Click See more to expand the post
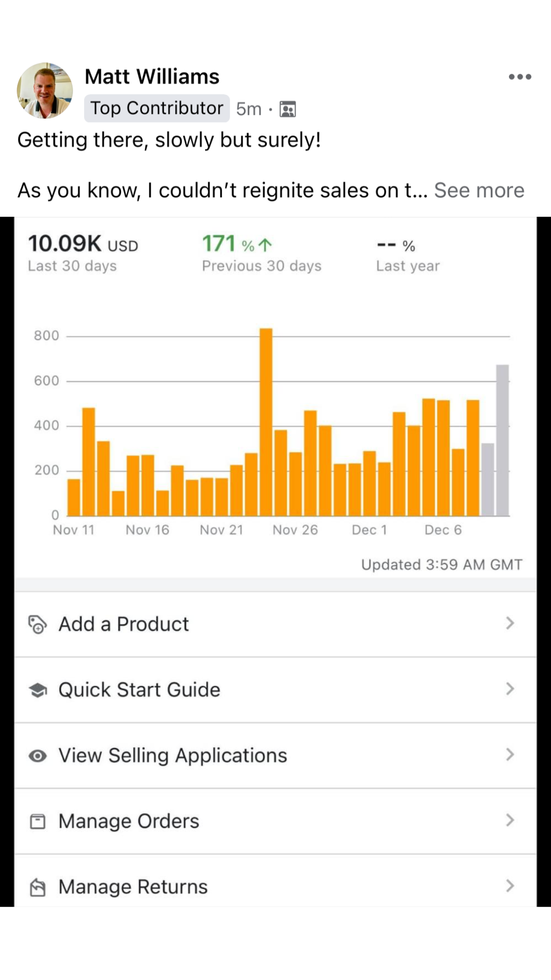 pyautogui.click(x=479, y=190)
